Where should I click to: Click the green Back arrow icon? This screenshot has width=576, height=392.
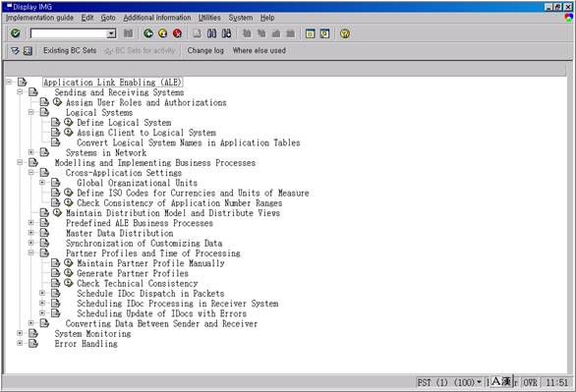point(148,33)
